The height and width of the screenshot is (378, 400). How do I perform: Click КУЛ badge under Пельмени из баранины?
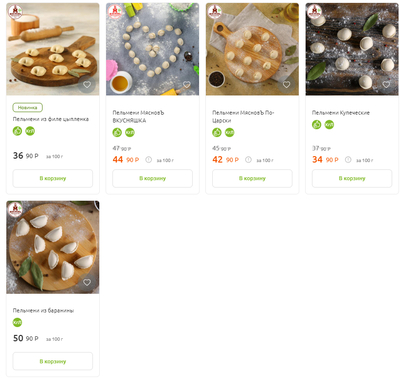tap(17, 322)
